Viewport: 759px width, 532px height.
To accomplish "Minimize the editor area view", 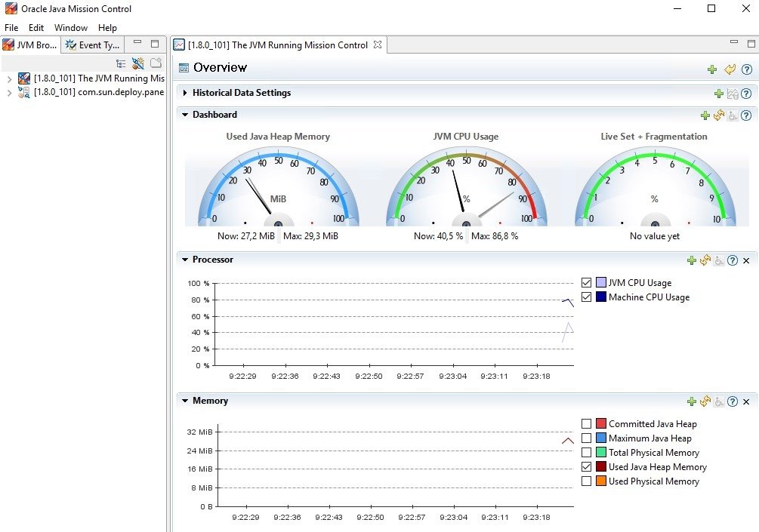I will pos(734,42).
